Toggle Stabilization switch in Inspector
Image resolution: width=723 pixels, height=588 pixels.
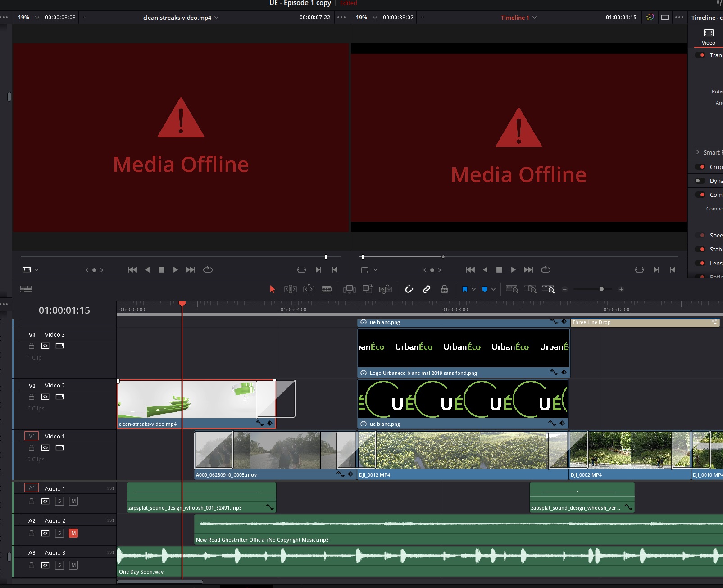700,249
